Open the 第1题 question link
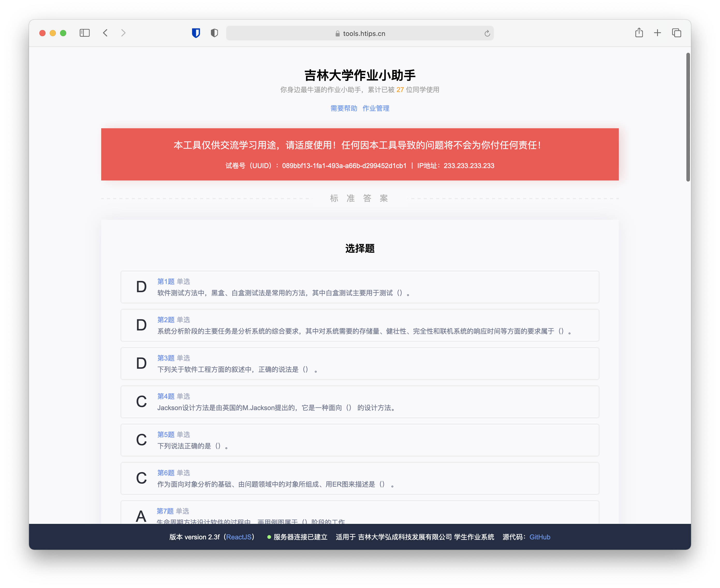 click(166, 282)
